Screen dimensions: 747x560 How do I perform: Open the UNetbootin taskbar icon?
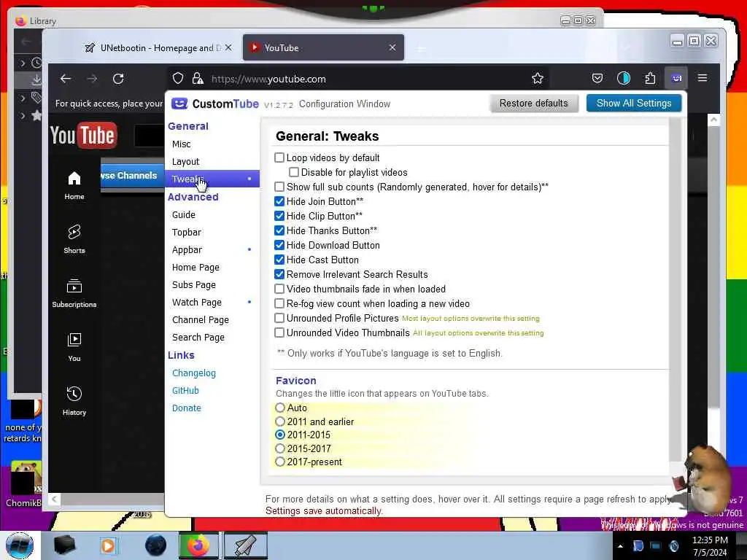tap(245, 545)
